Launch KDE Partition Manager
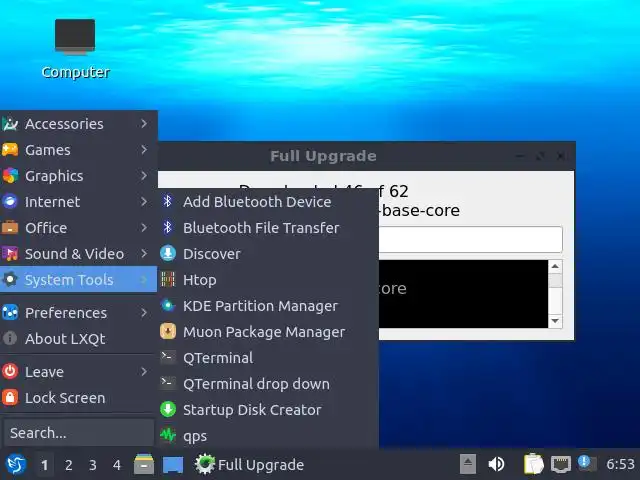640x480 pixels. (269, 306)
